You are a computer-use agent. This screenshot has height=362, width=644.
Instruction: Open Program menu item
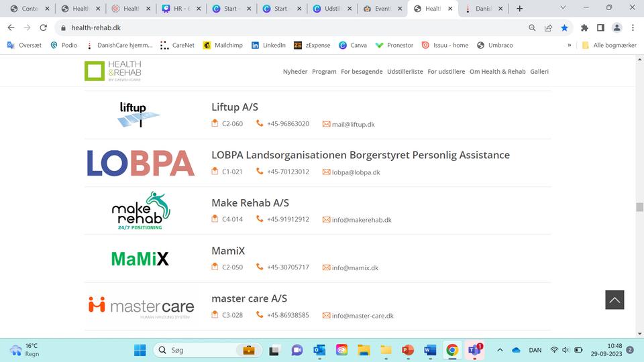(x=324, y=72)
